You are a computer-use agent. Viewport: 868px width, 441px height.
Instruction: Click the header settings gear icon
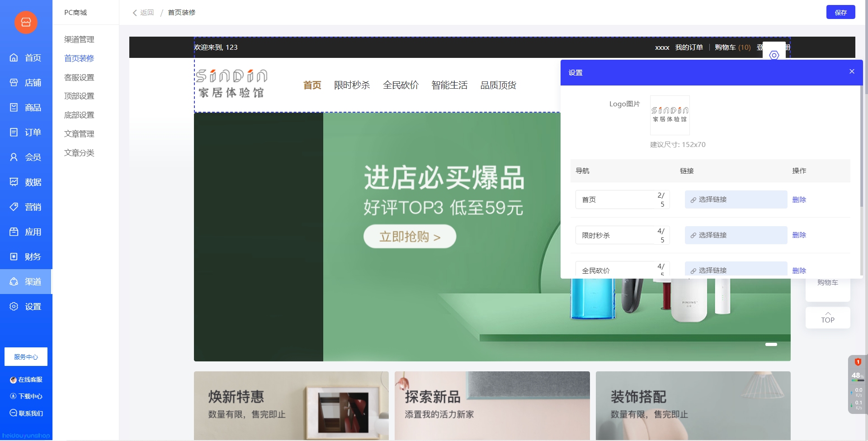(774, 55)
